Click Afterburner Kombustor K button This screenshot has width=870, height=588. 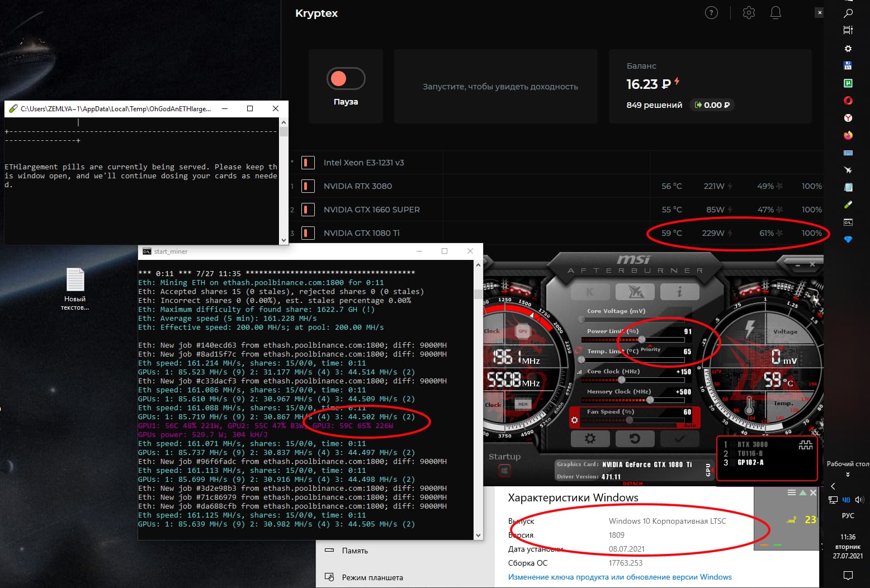[590, 291]
